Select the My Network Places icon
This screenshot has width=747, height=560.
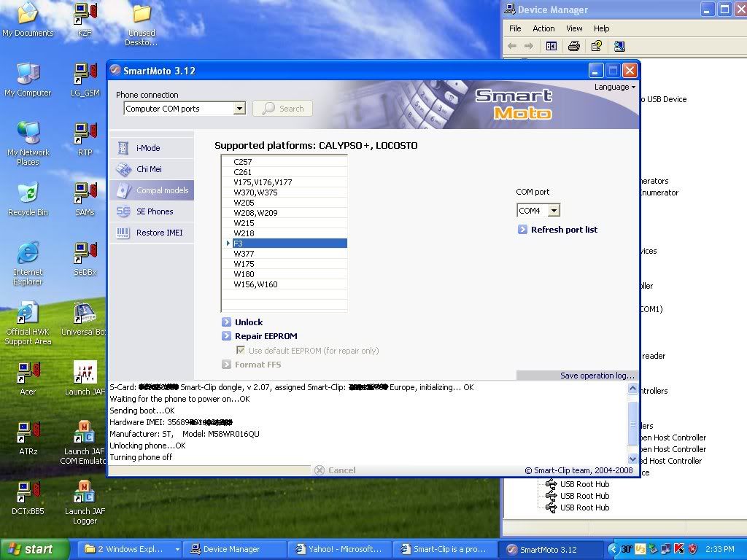pos(28,143)
